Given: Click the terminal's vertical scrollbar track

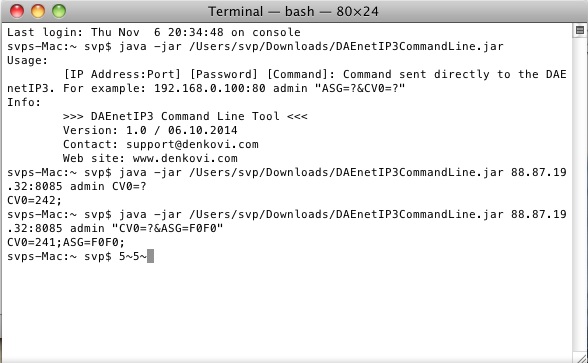Looking at the screenshot, I should 580,193.
